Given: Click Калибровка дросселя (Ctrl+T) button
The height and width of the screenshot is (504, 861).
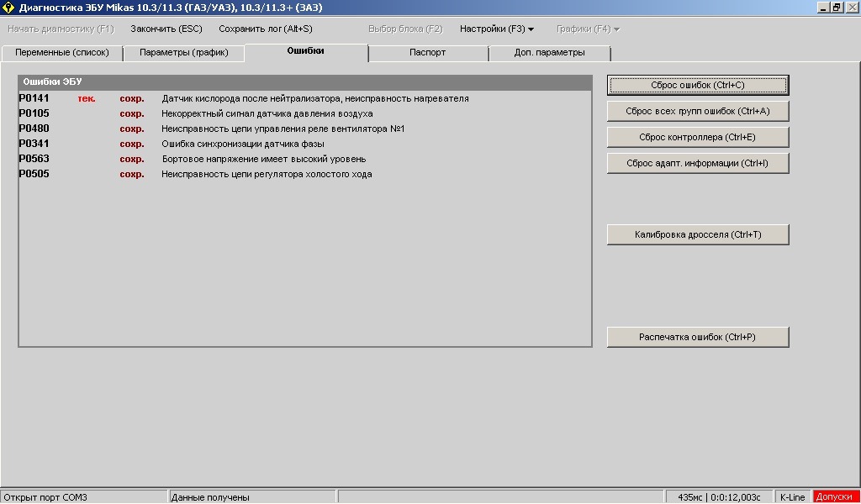Looking at the screenshot, I should click(698, 234).
